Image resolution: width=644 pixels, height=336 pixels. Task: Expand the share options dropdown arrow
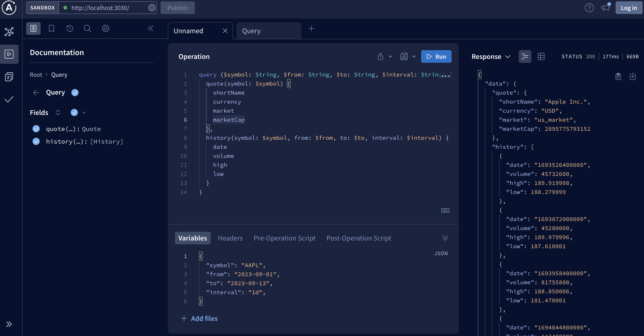[x=390, y=56]
